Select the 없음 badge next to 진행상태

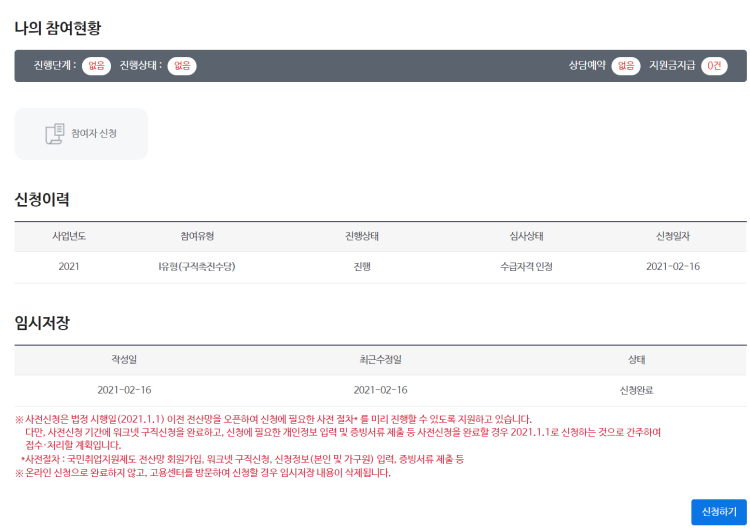tap(182, 66)
